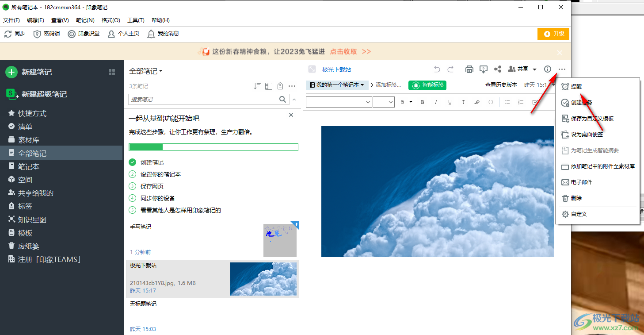Image resolution: width=644 pixels, height=335 pixels.
Task: Toggle step 同步你的设备 circle
Action: click(x=133, y=198)
